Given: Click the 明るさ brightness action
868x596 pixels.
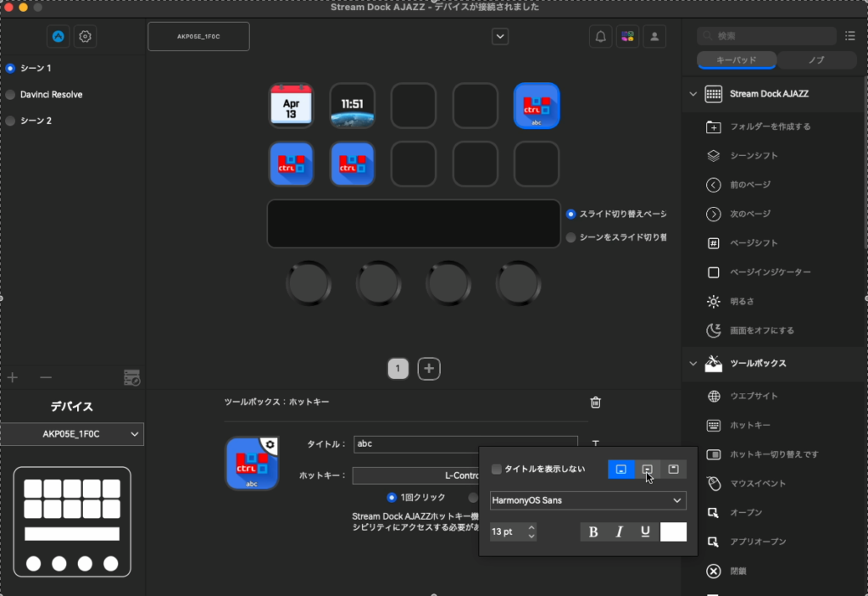Looking at the screenshot, I should click(739, 301).
